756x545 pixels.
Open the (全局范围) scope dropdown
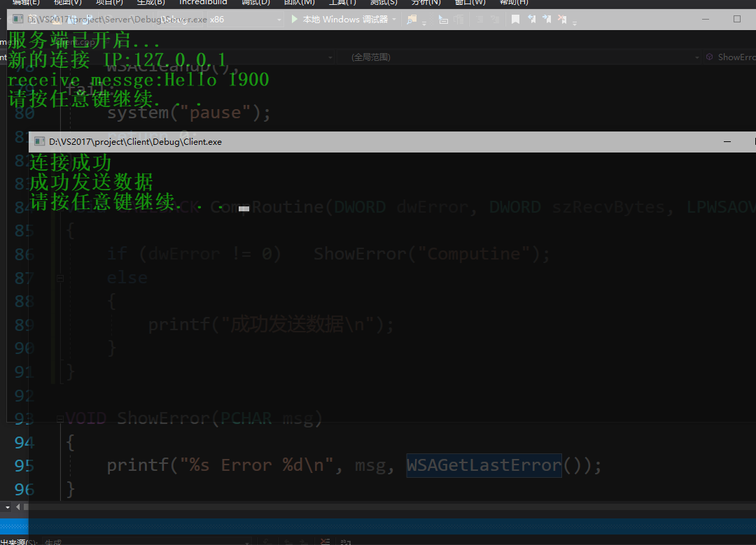click(x=518, y=57)
